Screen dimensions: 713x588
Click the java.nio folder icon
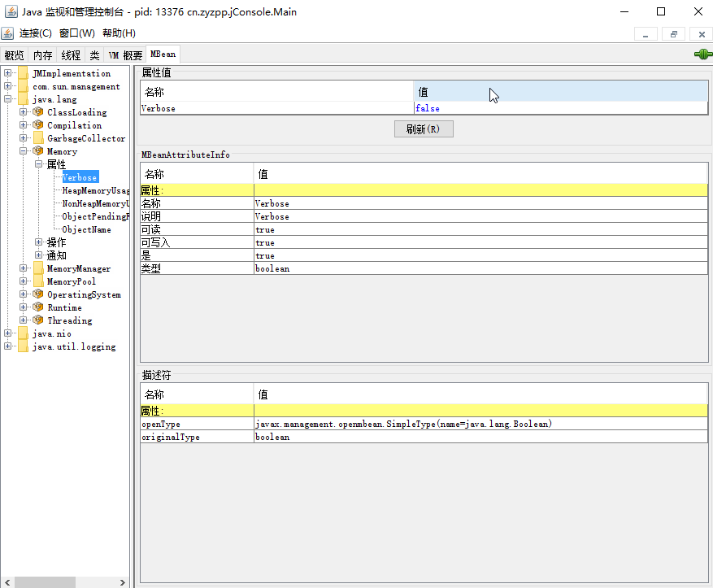tap(23, 333)
